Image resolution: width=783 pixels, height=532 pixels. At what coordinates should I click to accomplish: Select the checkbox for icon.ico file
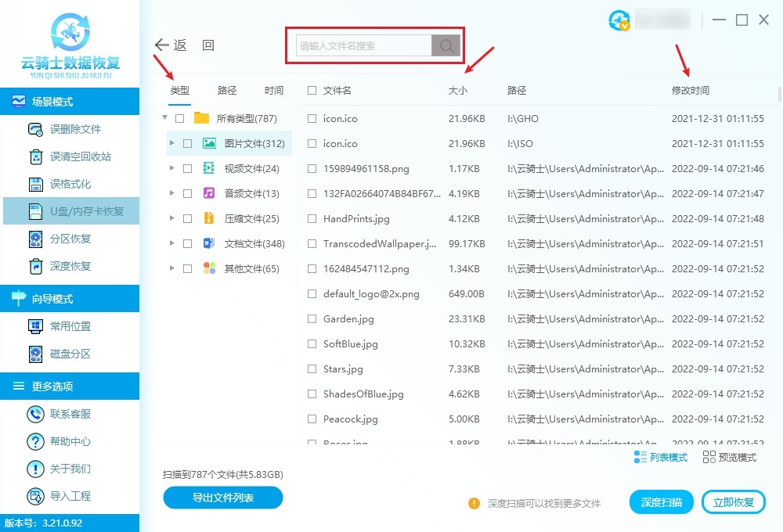[x=311, y=118]
